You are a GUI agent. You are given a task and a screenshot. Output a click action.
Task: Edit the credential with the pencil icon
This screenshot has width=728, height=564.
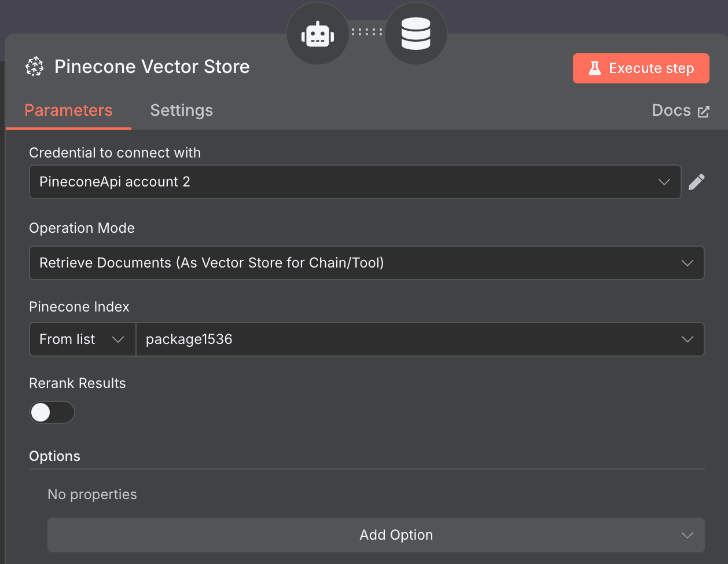coord(697,182)
